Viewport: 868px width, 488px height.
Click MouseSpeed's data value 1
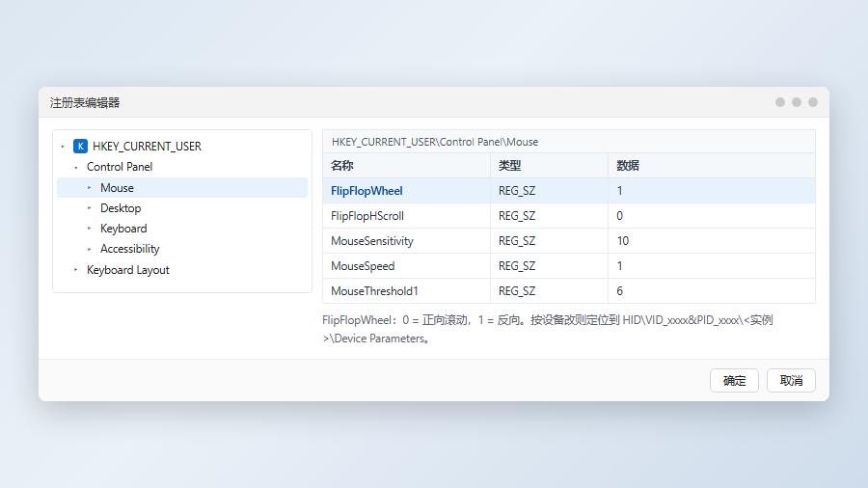click(x=619, y=265)
